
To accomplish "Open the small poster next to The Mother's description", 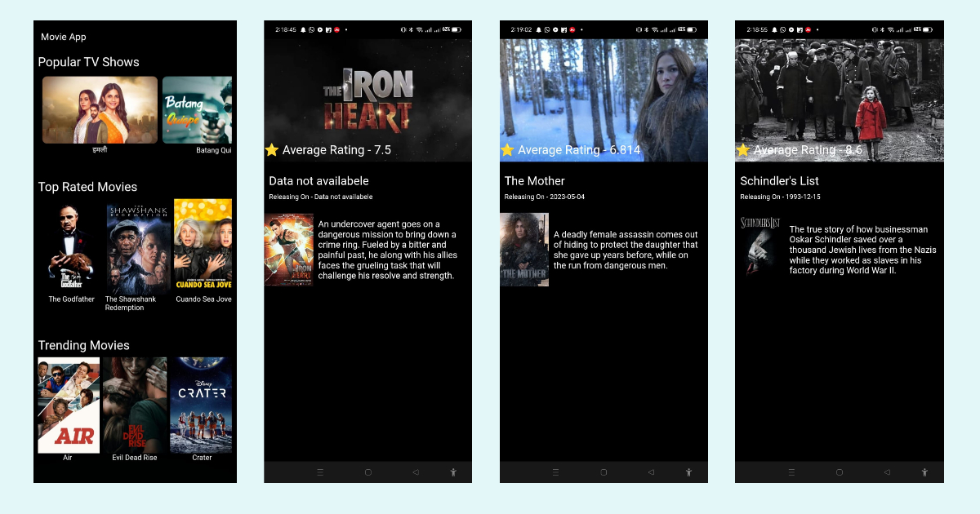I will pyautogui.click(x=523, y=249).
